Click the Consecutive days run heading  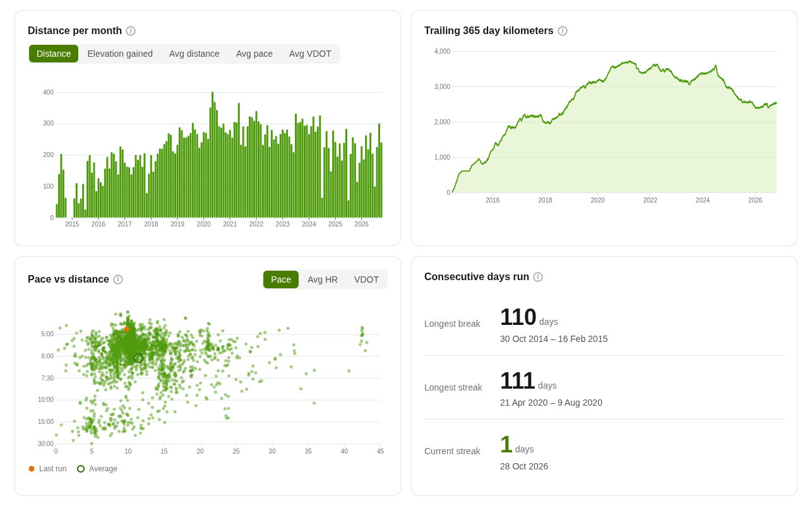(x=477, y=277)
